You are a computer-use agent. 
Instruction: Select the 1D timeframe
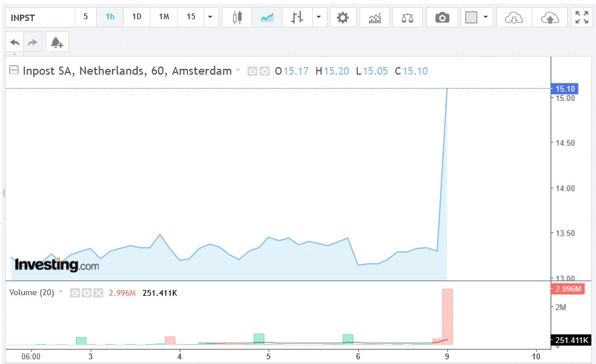coord(137,17)
